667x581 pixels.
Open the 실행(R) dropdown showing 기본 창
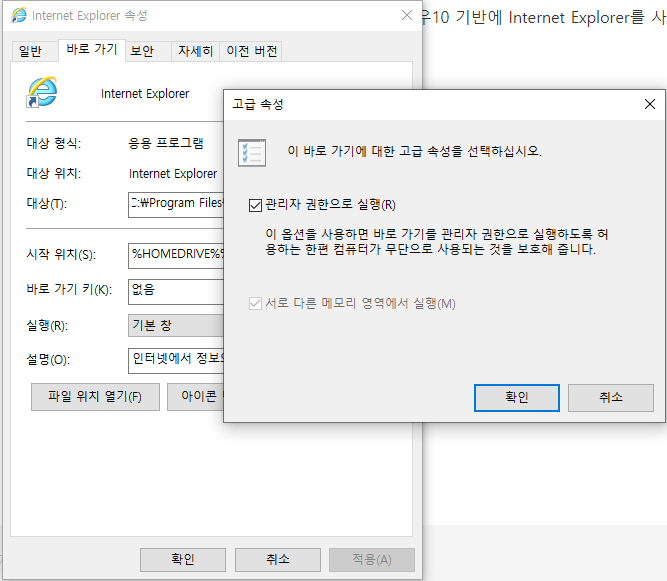[x=176, y=325]
